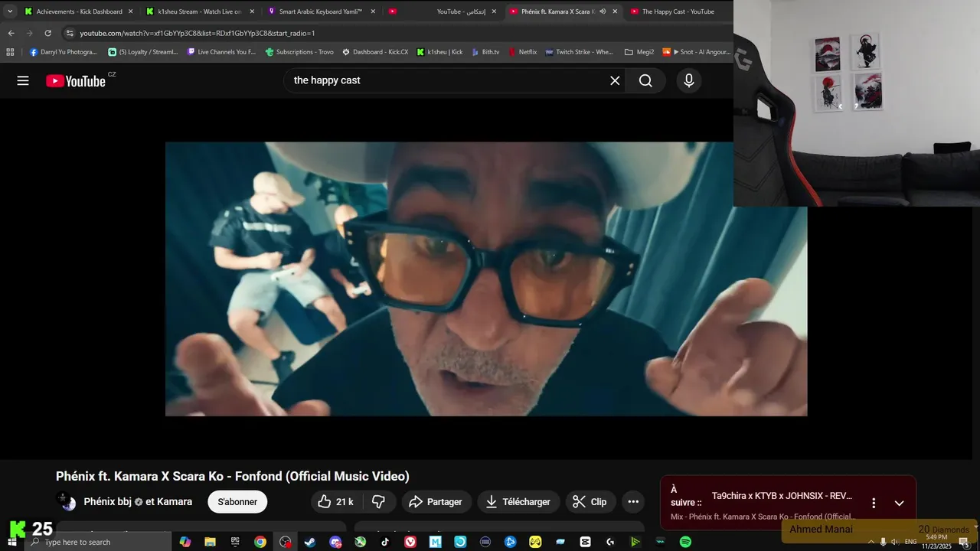The width and height of the screenshot is (980, 551).
Task: Like the video with 21 k thumbs-up
Action: tap(335, 502)
